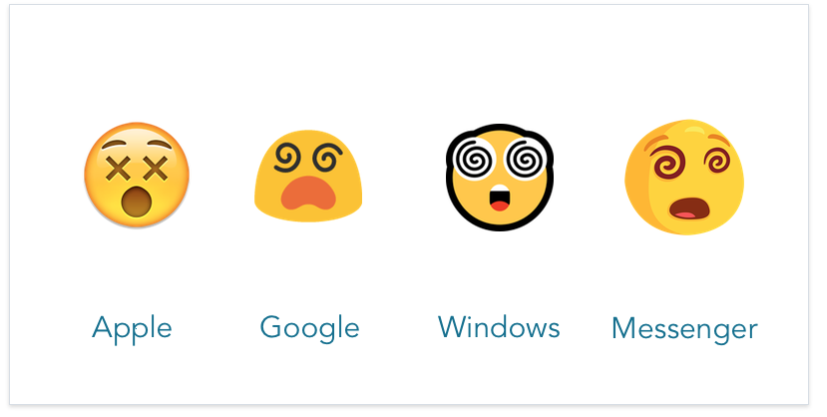Select the Windows label text
The image size is (827, 417).
coord(499,327)
